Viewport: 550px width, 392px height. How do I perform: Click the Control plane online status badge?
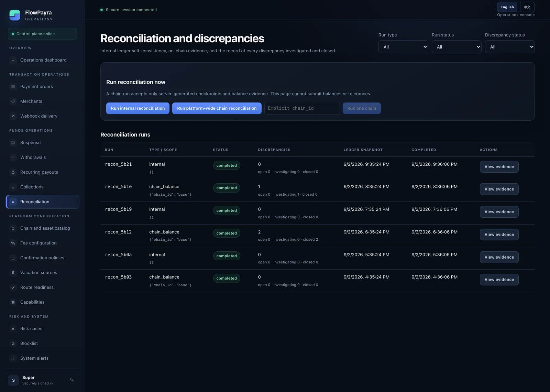pos(42,34)
